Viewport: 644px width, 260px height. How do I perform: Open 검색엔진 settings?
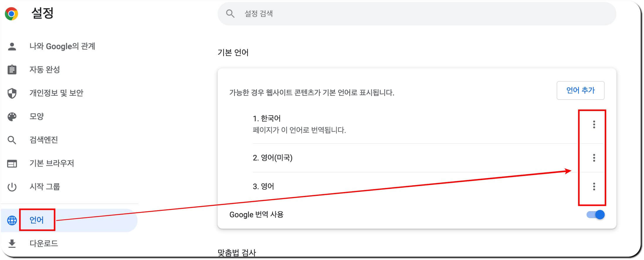(x=44, y=140)
